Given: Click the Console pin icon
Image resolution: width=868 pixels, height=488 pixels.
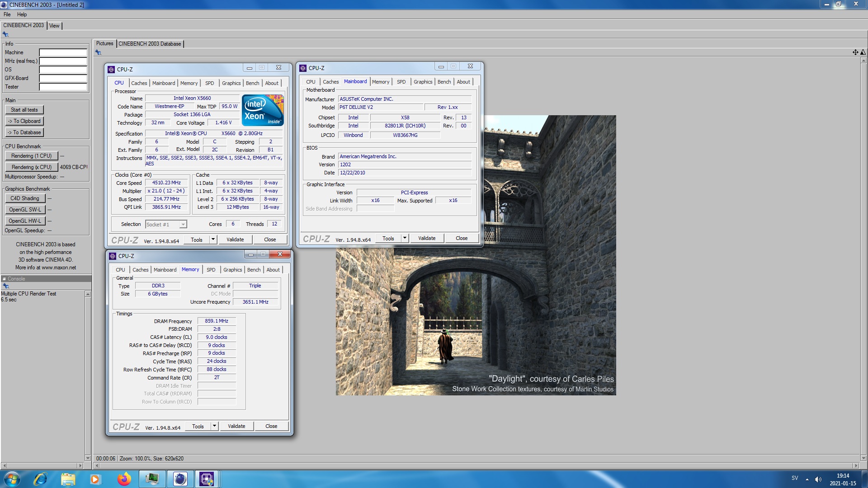Looking at the screenshot, I should point(5,286).
